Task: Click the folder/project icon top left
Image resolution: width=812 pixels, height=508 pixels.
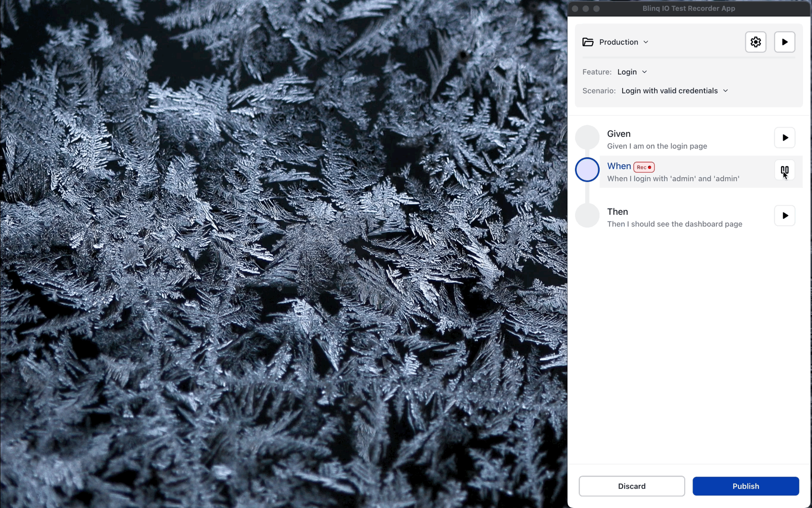Action: [587, 41]
